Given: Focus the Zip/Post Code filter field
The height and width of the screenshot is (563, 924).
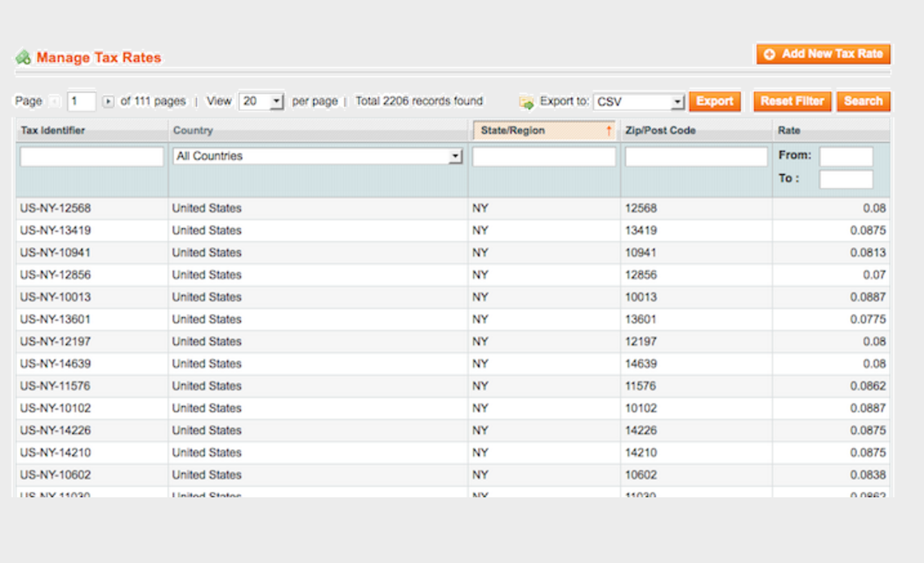Looking at the screenshot, I should tap(696, 157).
